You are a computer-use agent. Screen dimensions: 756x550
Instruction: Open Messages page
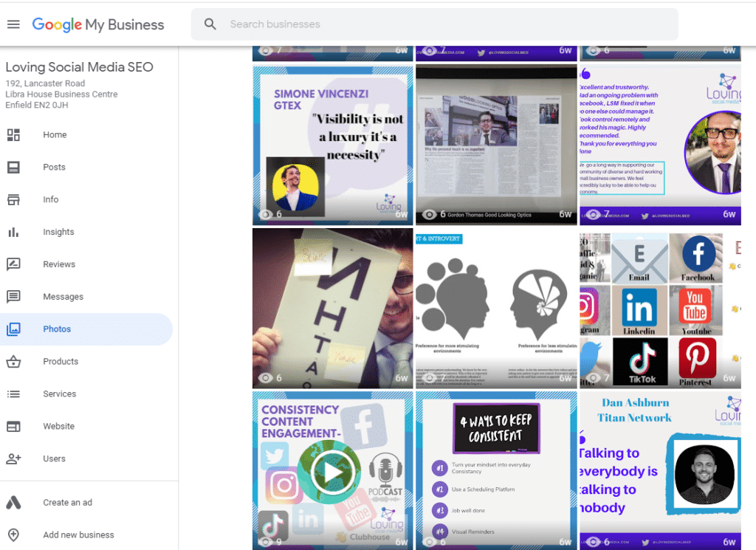tap(63, 297)
